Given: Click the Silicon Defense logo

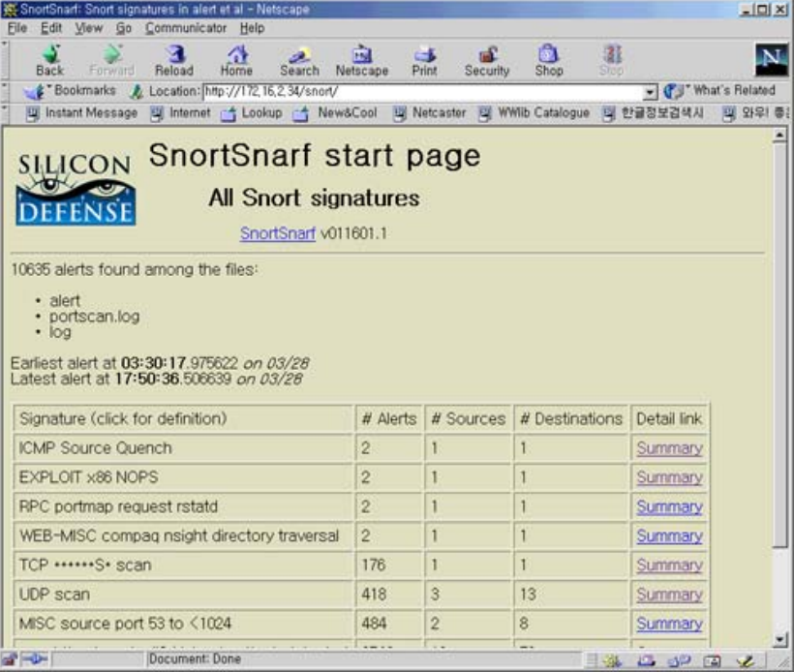Looking at the screenshot, I should coord(76,190).
